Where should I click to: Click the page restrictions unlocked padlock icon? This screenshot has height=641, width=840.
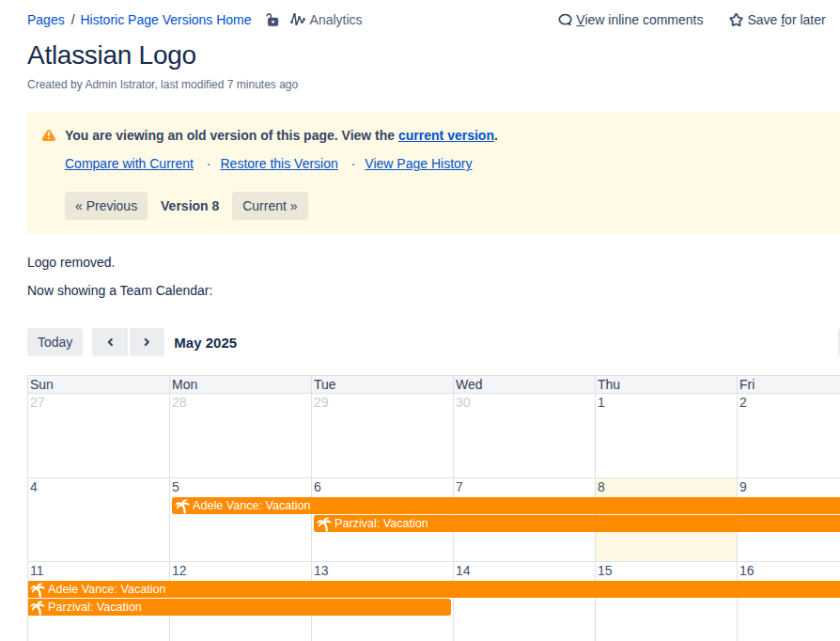272,20
